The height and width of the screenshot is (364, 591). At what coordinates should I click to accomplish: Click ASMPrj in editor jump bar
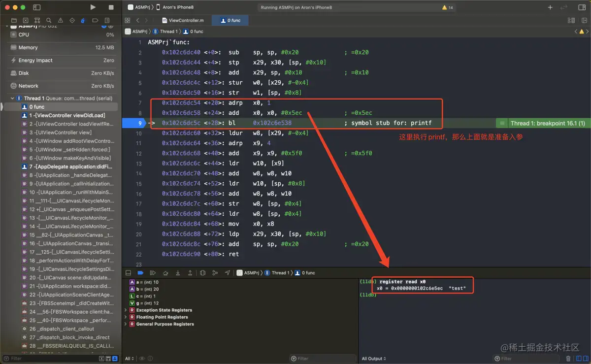coord(136,32)
